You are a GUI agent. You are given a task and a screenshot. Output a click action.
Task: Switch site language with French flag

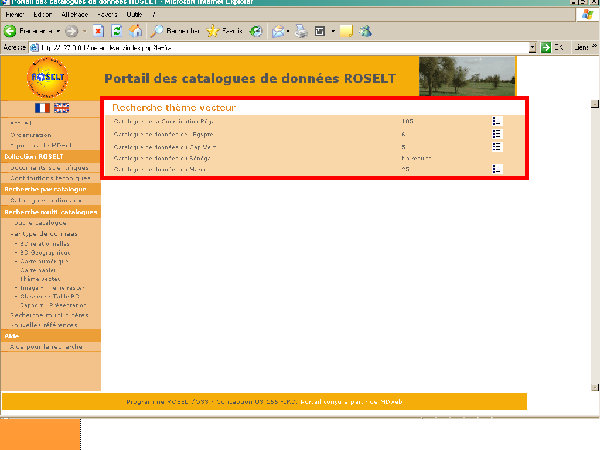pyautogui.click(x=42, y=108)
